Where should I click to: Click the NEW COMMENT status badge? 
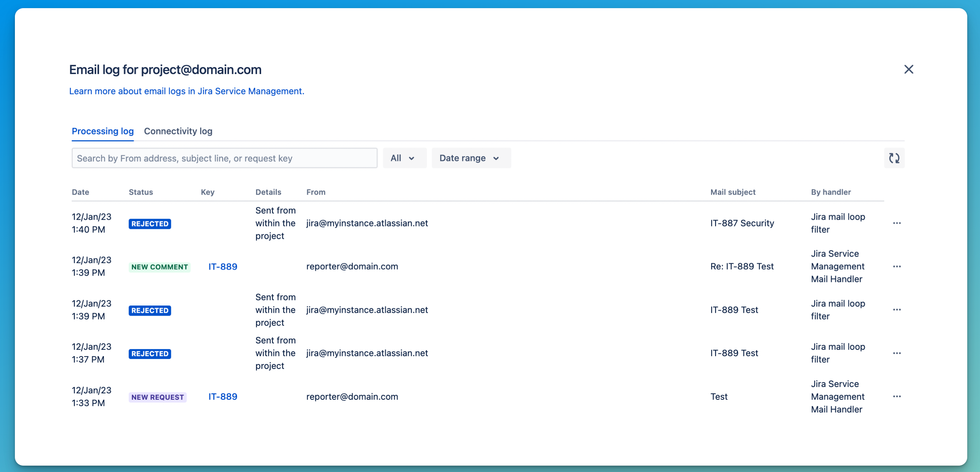click(159, 266)
